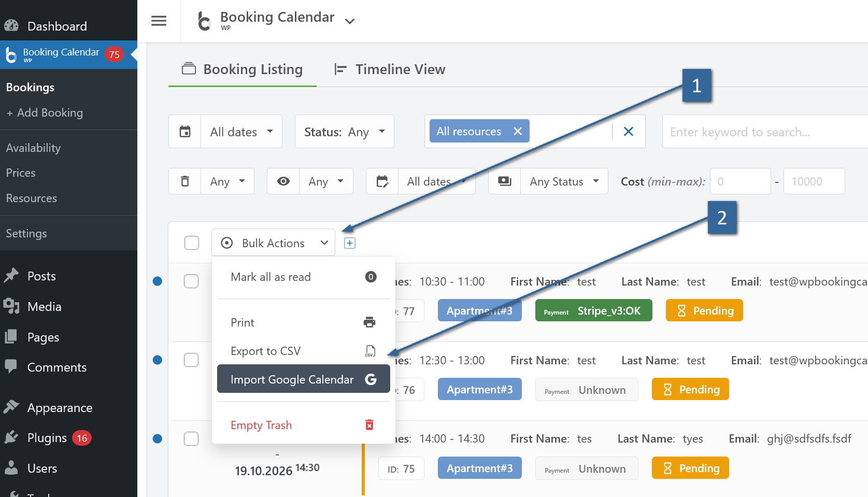Click Pending status of booking ID 77

point(704,310)
